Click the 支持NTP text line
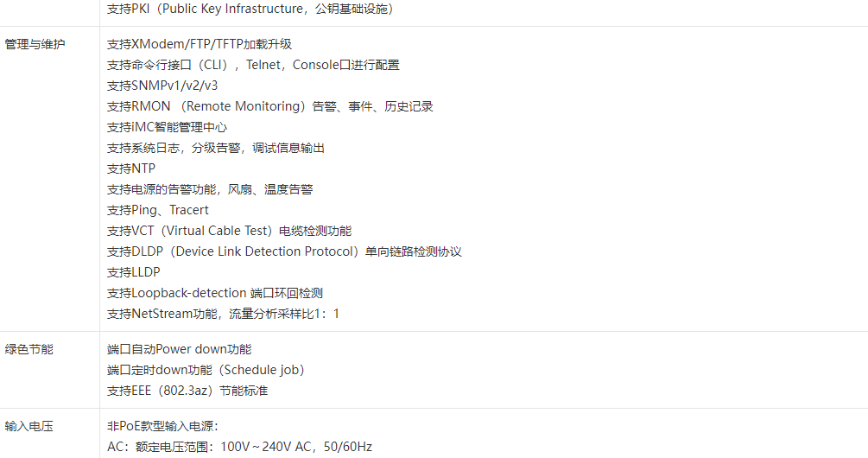 [x=131, y=169]
